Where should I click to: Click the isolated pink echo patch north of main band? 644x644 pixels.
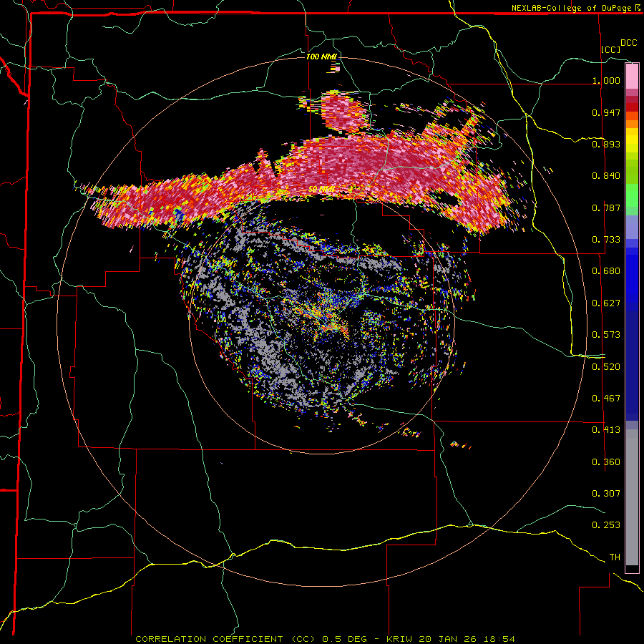coord(346,112)
